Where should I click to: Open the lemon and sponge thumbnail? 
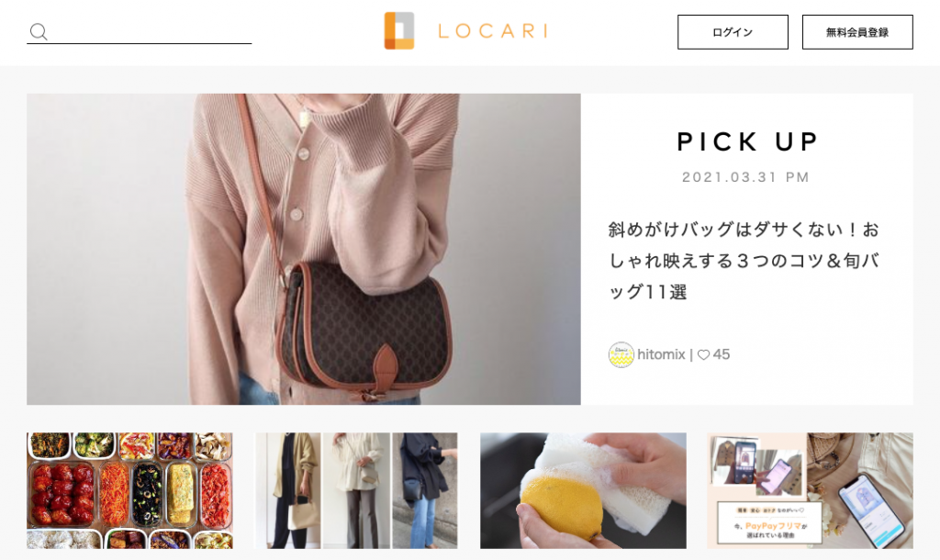pos(583,490)
